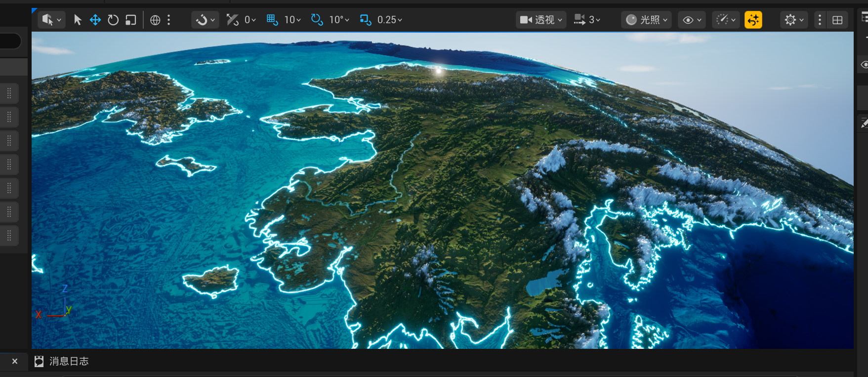Expand the rotation snap 10° dropdown
The width and height of the screenshot is (868, 377).
339,20
